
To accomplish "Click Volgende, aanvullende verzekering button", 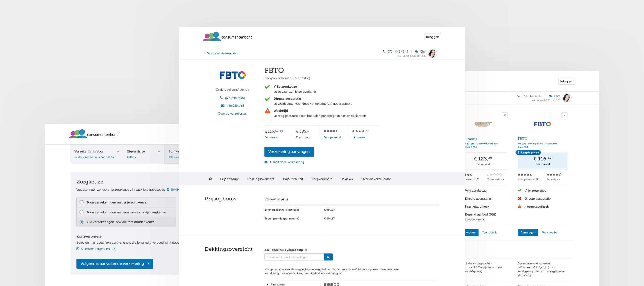I will [115, 263].
